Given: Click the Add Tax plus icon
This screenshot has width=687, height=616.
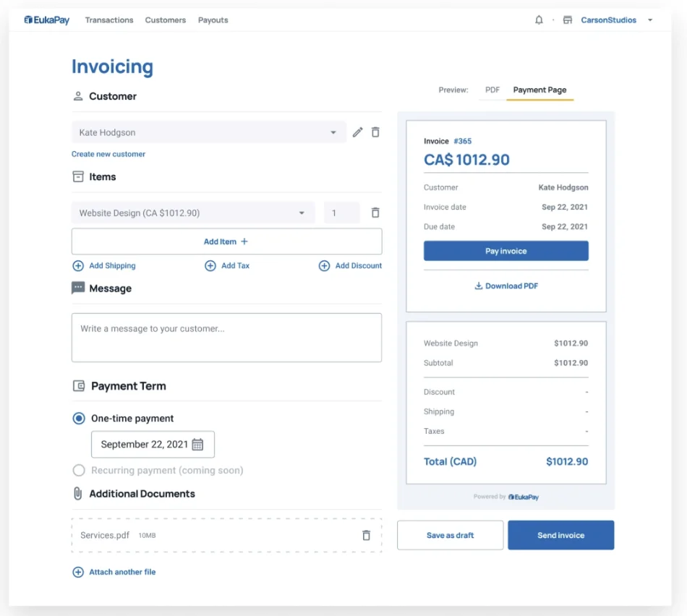Looking at the screenshot, I should pos(209,265).
